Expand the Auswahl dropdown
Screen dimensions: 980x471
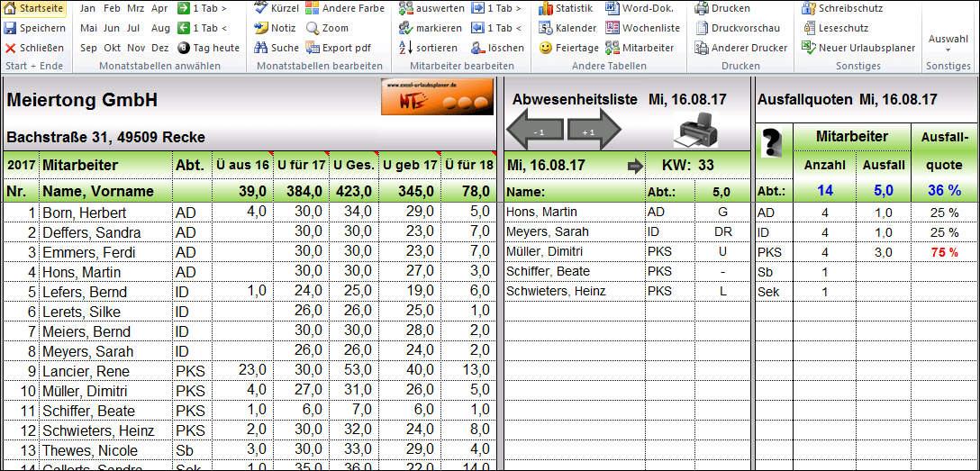pyautogui.click(x=948, y=43)
